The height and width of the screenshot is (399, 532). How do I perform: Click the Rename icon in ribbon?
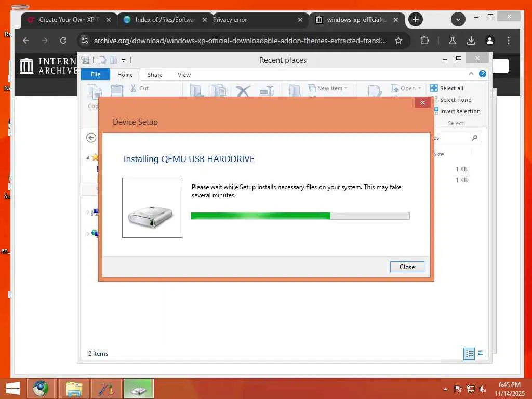tap(266, 91)
